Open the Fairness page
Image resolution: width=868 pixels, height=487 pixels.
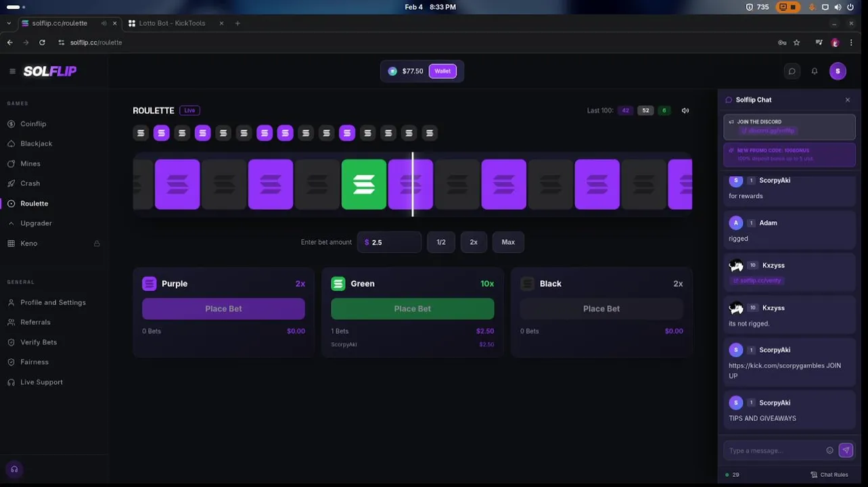coord(35,362)
